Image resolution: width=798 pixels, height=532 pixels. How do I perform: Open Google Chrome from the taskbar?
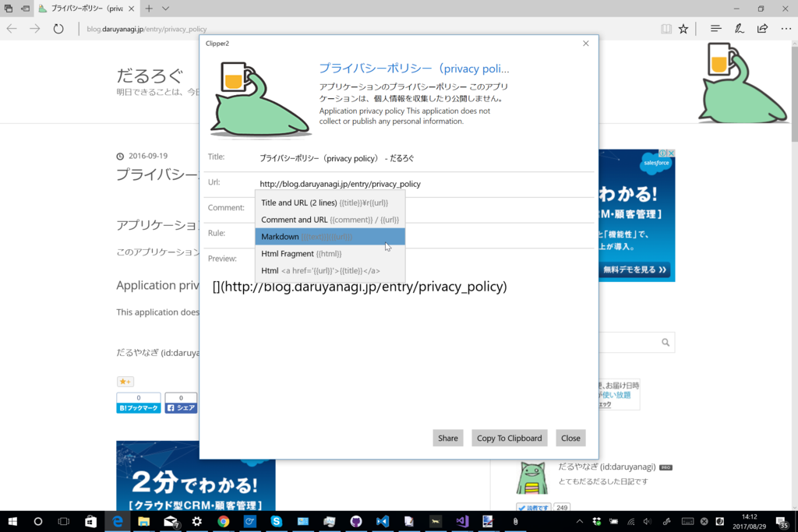224,522
